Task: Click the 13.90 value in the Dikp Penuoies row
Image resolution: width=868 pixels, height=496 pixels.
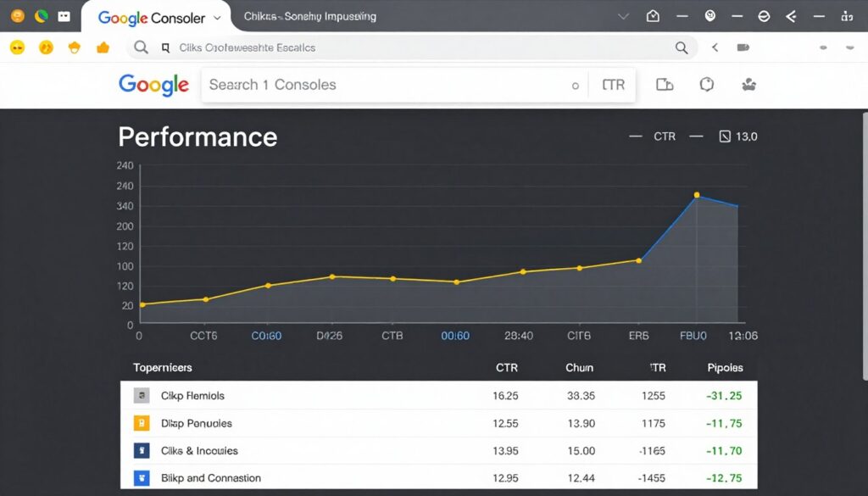Action: click(x=581, y=423)
